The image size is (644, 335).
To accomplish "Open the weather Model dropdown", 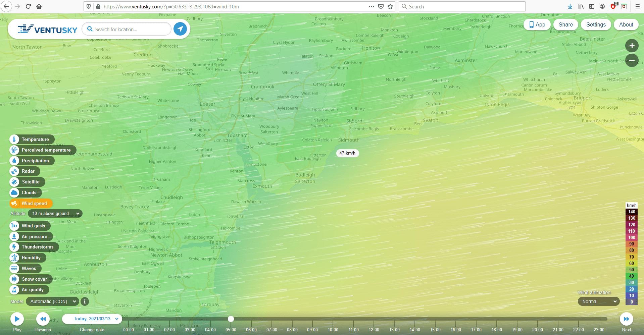I will [52, 301].
